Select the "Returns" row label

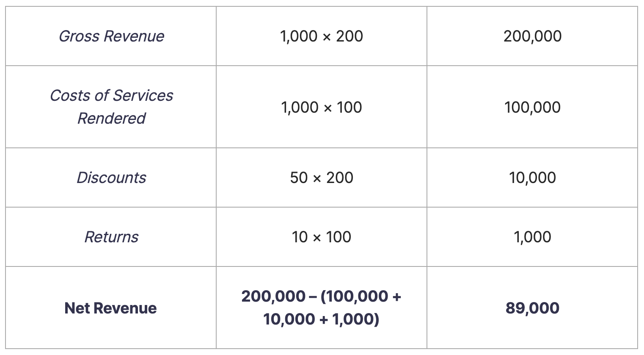pos(111,237)
